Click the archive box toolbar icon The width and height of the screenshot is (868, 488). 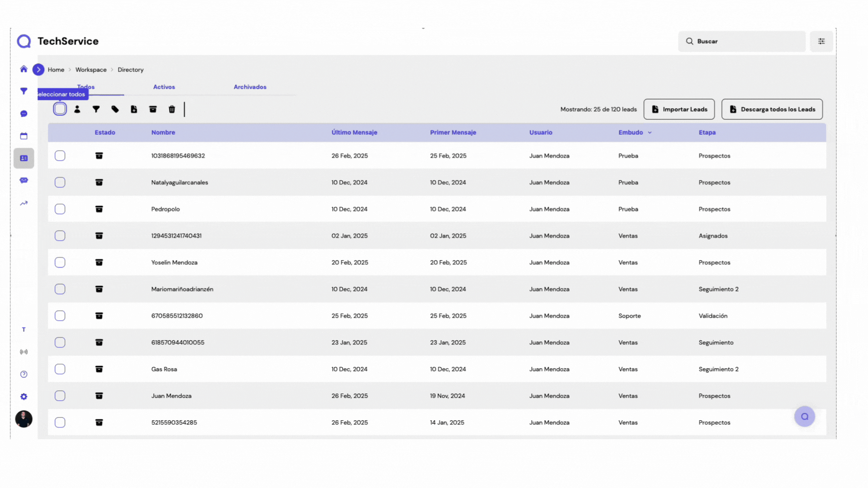(x=153, y=109)
